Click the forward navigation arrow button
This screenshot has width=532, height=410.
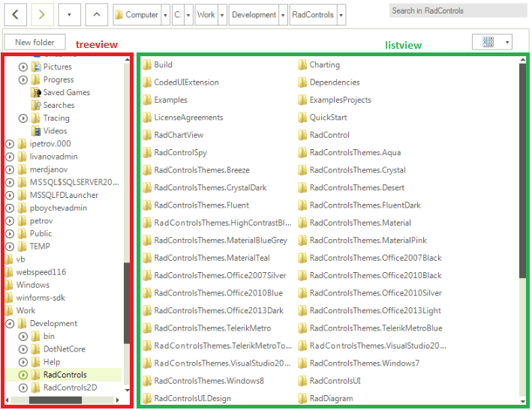pyautogui.click(x=42, y=14)
